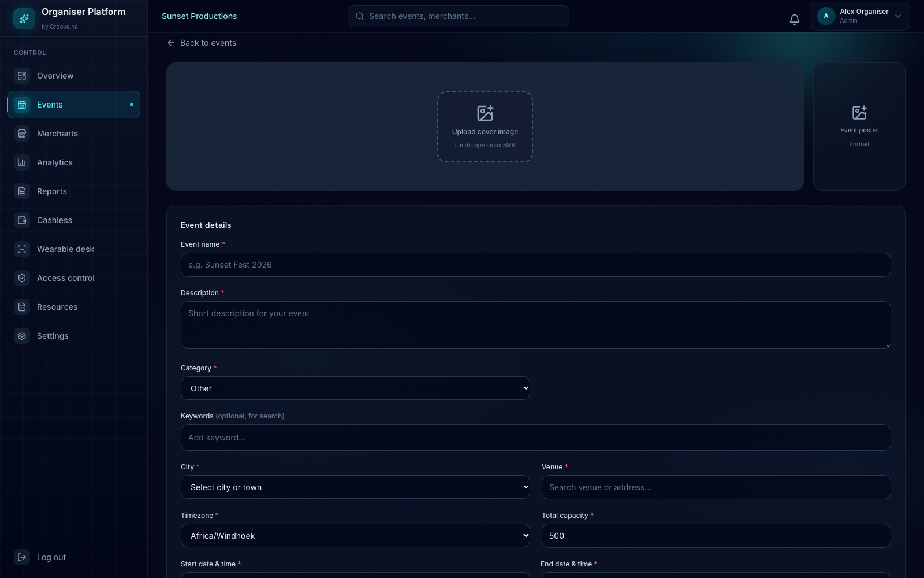Open the Overview page

(74, 76)
